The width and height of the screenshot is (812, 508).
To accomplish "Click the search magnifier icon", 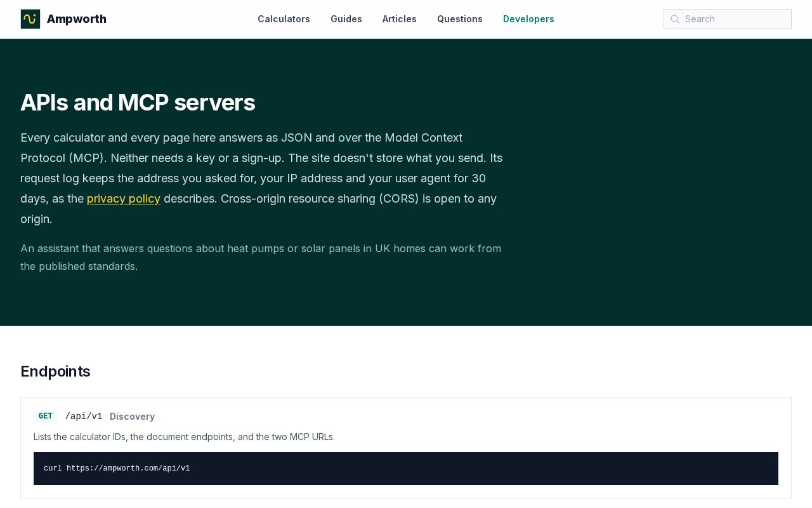I will (x=675, y=19).
